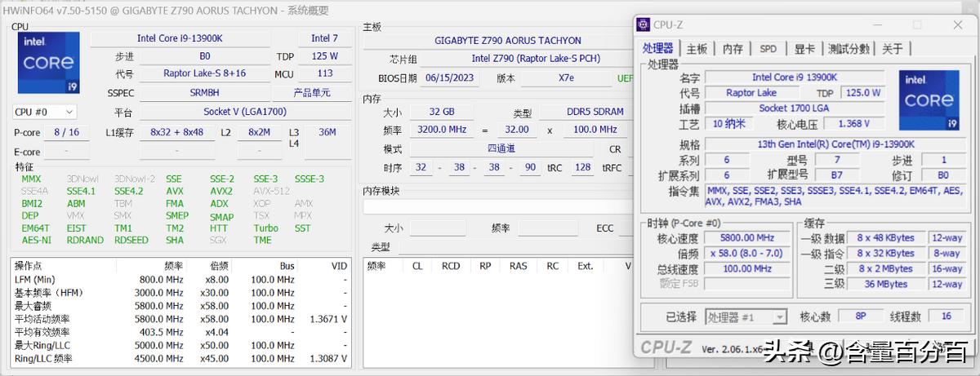The image size is (980, 376).
Task: Click the Raptor Lake-S 8+16 codename field
Action: (x=204, y=73)
